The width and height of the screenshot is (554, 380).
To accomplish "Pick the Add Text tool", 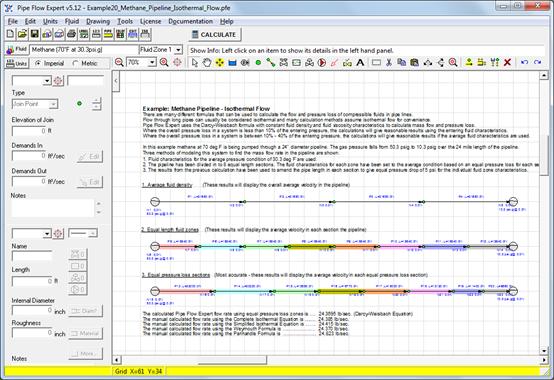I will pos(360,63).
